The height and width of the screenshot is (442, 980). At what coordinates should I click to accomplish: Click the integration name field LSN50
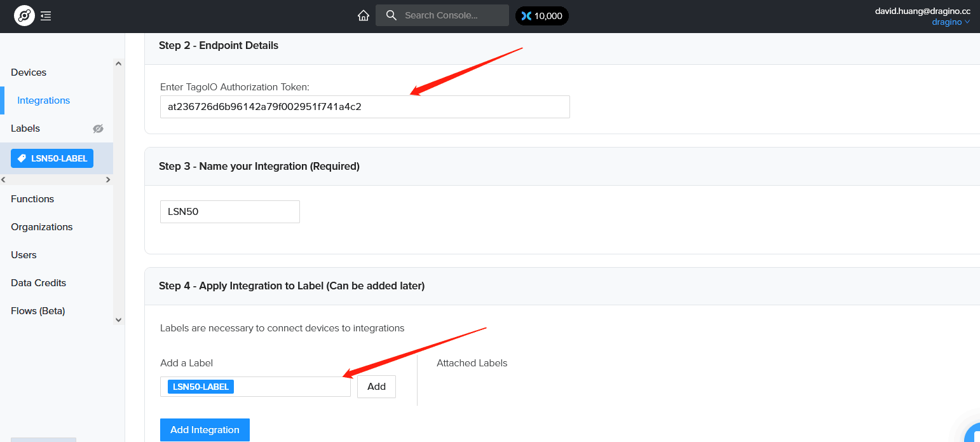pos(229,212)
